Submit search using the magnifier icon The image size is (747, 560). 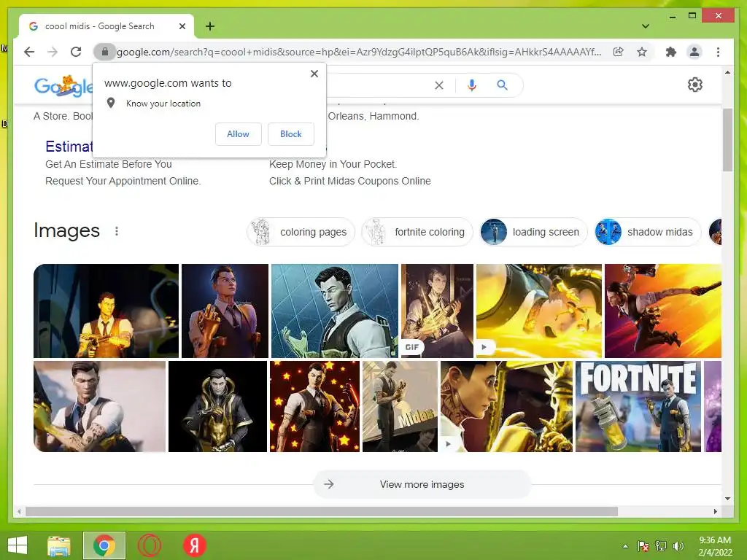[x=502, y=85]
